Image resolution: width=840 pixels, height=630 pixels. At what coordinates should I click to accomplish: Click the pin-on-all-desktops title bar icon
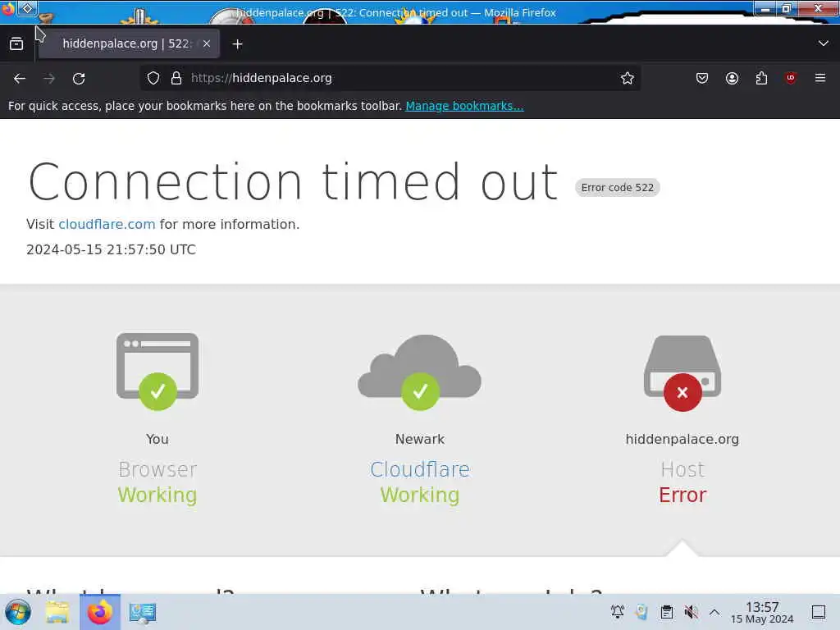coord(27,8)
